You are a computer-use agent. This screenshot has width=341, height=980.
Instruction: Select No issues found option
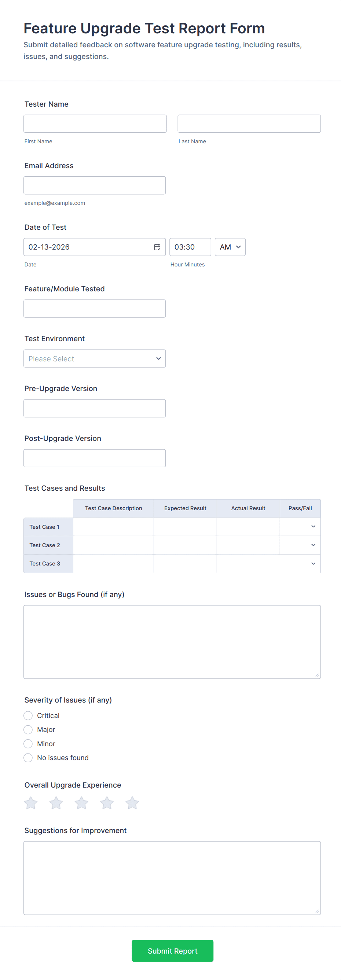pos(28,758)
